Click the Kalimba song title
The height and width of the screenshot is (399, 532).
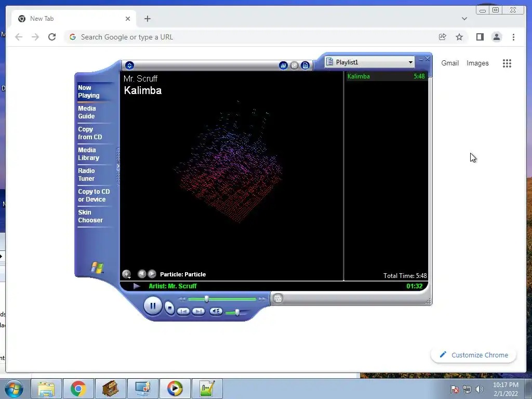point(142,90)
